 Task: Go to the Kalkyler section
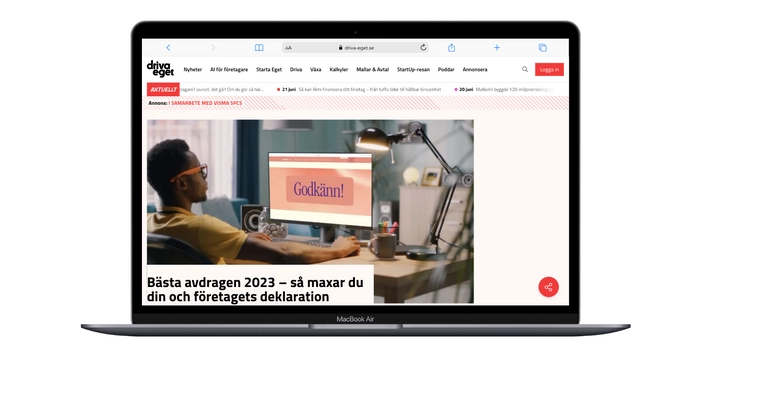(338, 70)
